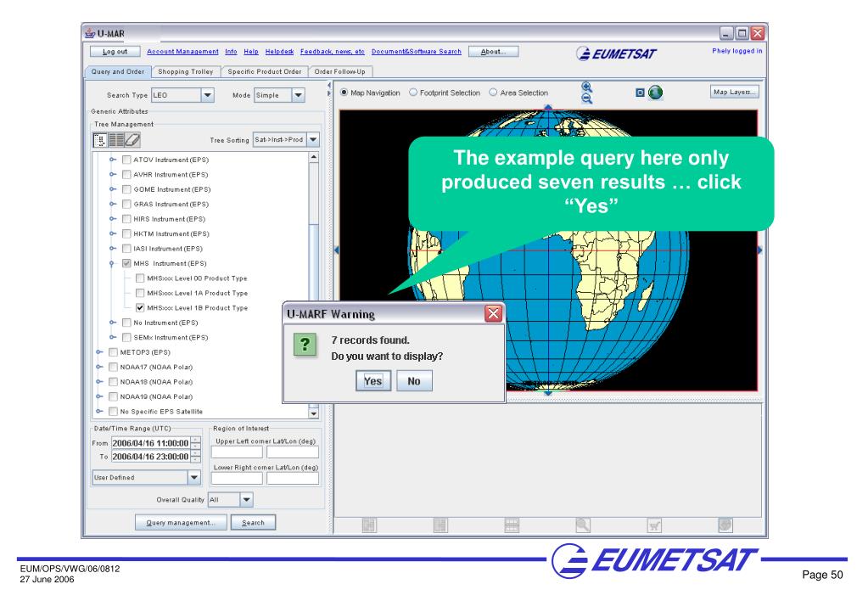Click the instrument tree scroll up arrow
868x601 pixels.
pos(313,158)
